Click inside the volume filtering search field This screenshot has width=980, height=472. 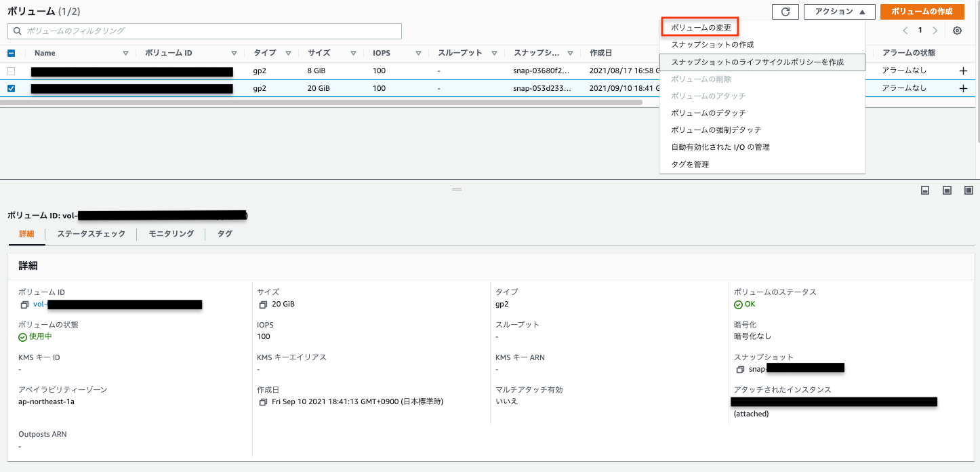(203, 31)
